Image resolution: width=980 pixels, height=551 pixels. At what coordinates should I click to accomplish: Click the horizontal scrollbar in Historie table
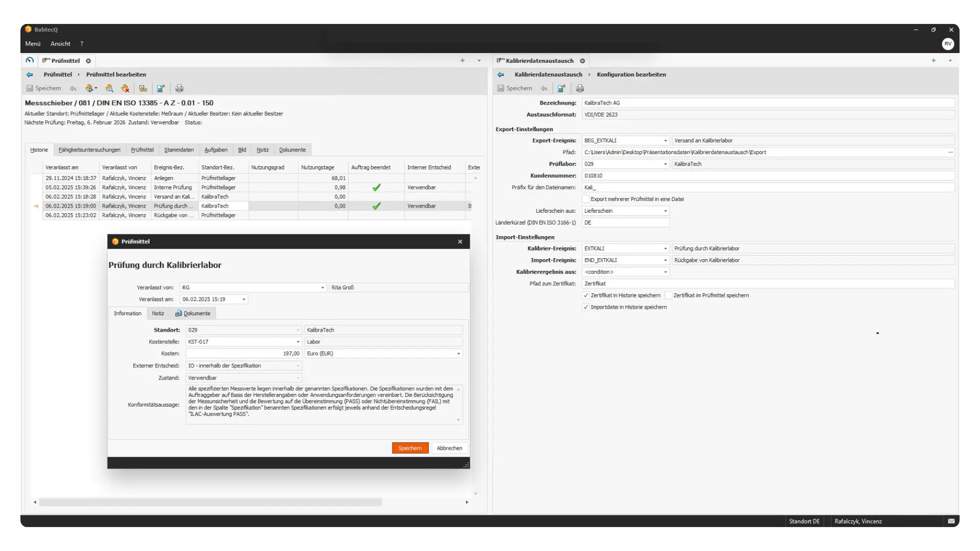click(210, 502)
